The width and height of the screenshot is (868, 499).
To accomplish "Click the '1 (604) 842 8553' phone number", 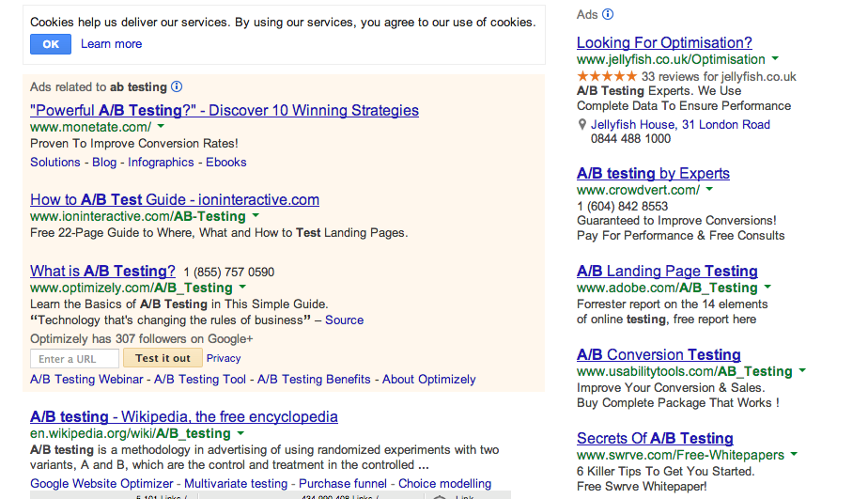I will pyautogui.click(x=622, y=207).
